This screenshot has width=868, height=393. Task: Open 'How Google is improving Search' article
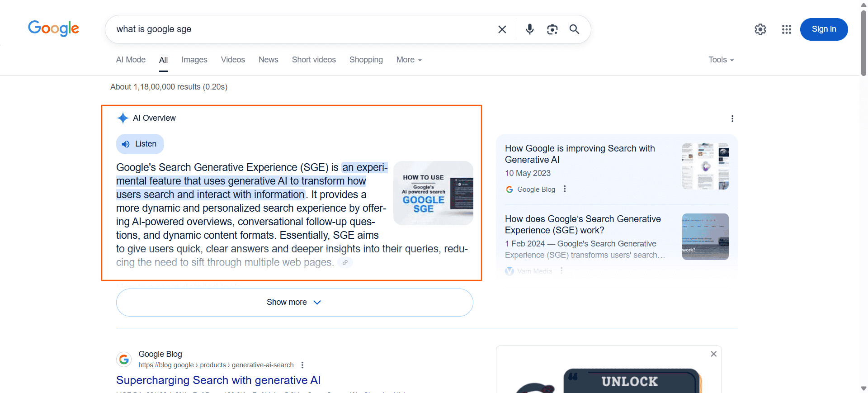pos(580,154)
